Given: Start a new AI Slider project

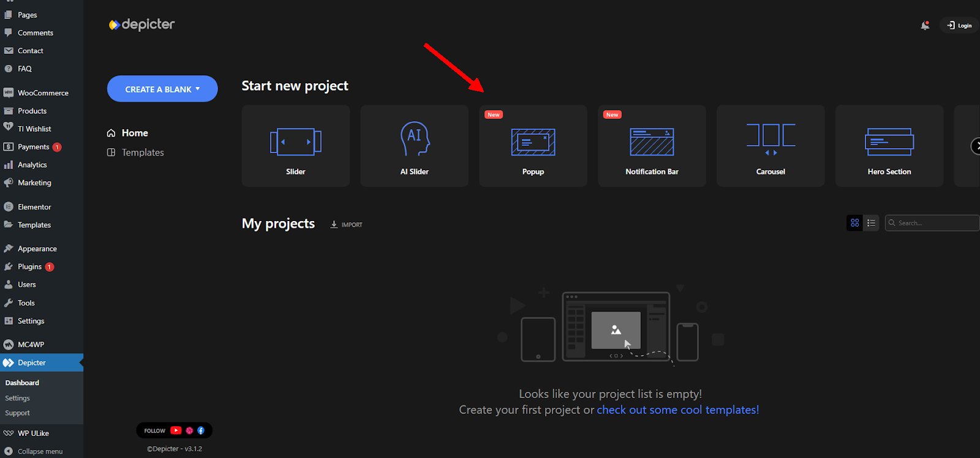Looking at the screenshot, I should click(x=415, y=146).
